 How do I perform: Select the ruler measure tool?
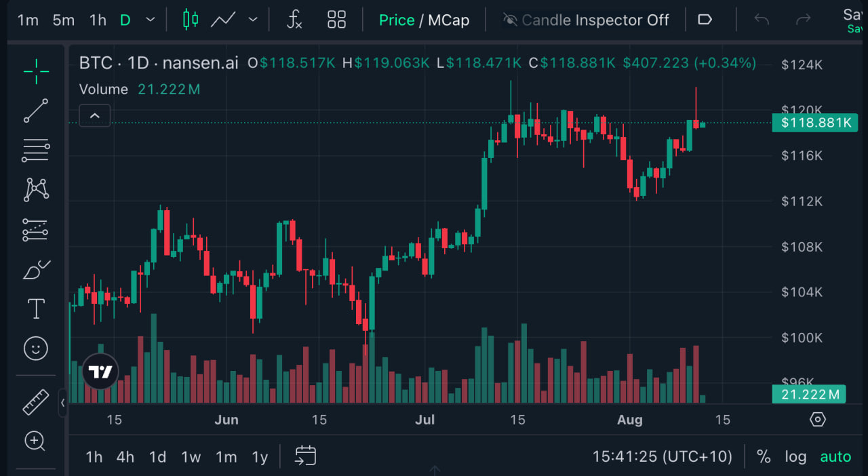[35, 401]
